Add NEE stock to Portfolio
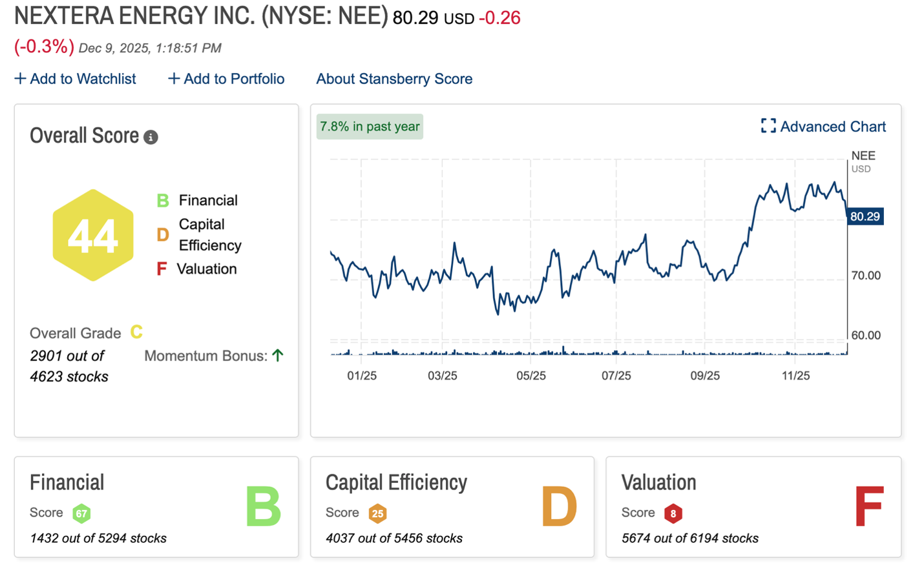Image resolution: width=924 pixels, height=574 pixels. pyautogui.click(x=226, y=79)
